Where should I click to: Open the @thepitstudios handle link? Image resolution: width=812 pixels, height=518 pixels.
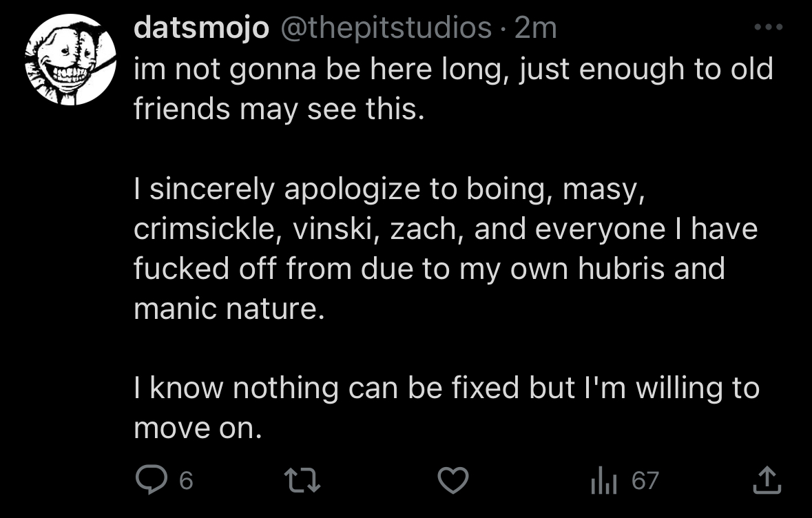(384, 28)
